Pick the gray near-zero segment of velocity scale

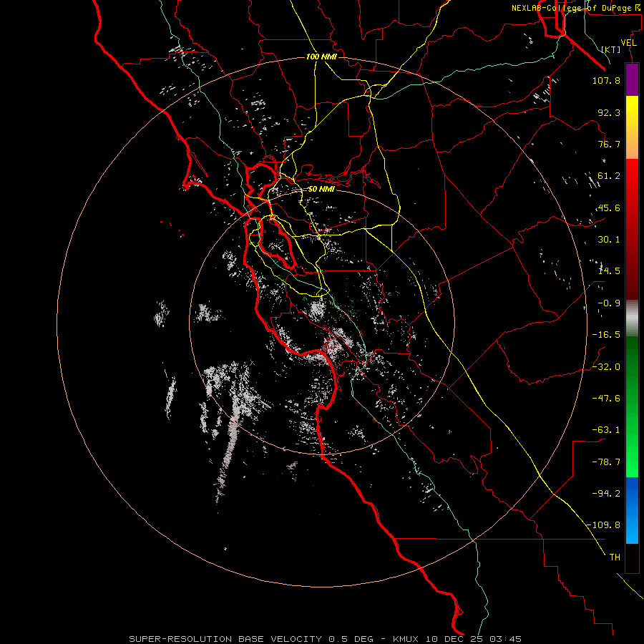[x=632, y=318]
